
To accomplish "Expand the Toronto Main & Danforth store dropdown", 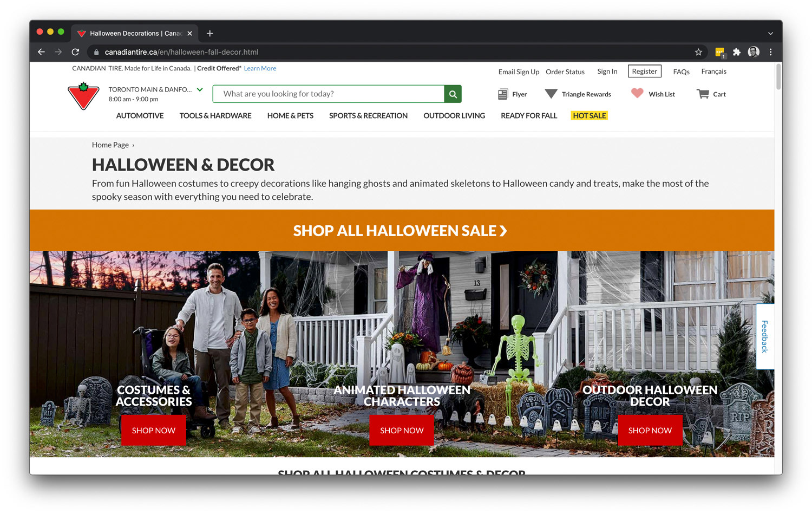I will (200, 89).
